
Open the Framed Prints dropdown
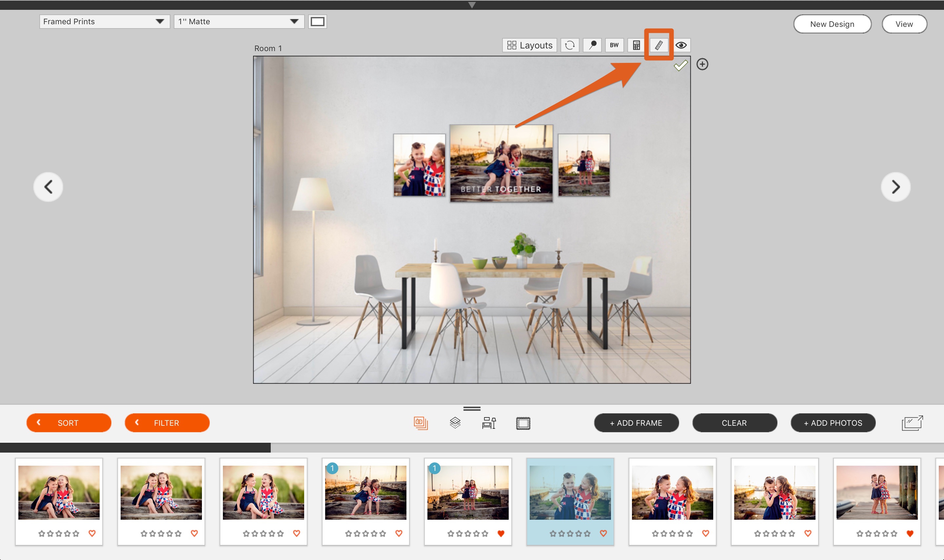point(105,22)
